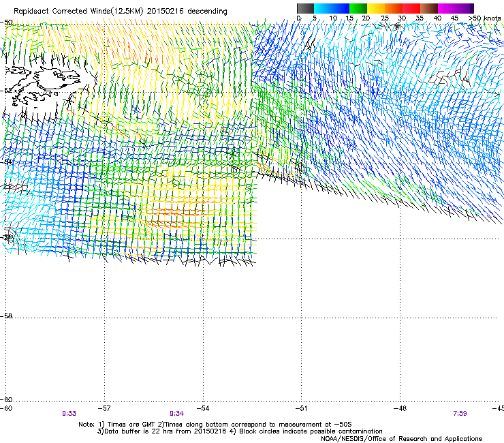
Task: Click the '>50 knots' legend label
Action: [484, 18]
